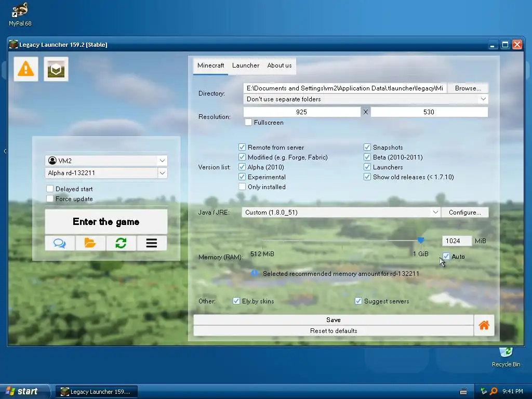The height and width of the screenshot is (399, 532).
Task: Click the memory RAM slider handle
Action: point(421,241)
